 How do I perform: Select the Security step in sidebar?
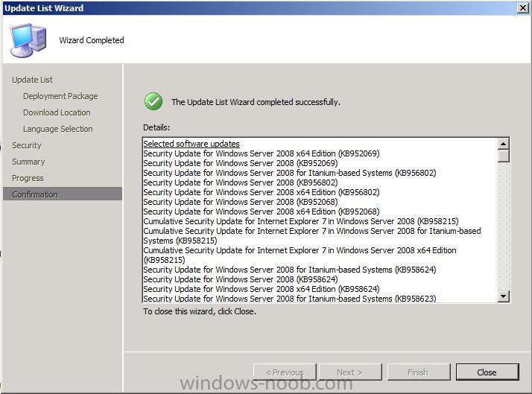pyautogui.click(x=27, y=145)
